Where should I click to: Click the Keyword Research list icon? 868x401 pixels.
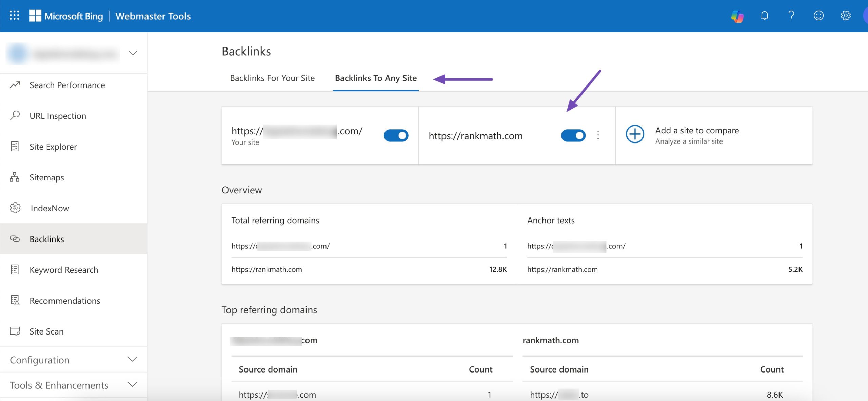[x=15, y=270]
